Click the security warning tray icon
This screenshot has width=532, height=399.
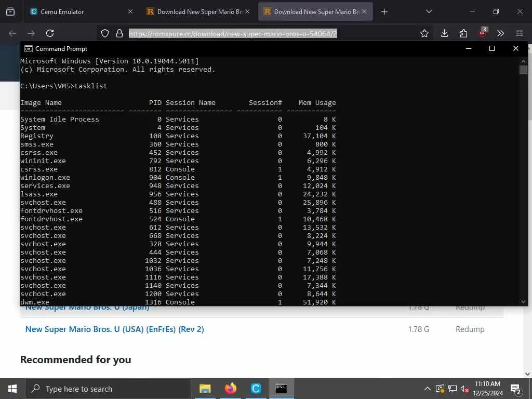pyautogui.click(x=440, y=389)
